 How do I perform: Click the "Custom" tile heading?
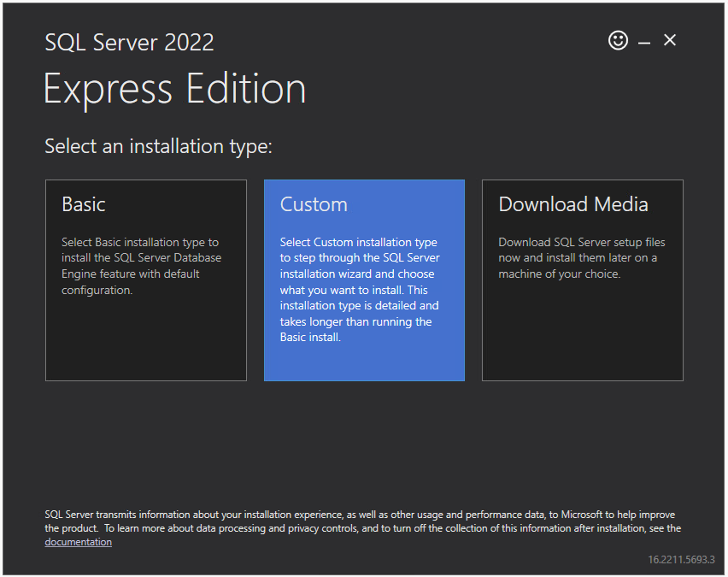coord(314,204)
